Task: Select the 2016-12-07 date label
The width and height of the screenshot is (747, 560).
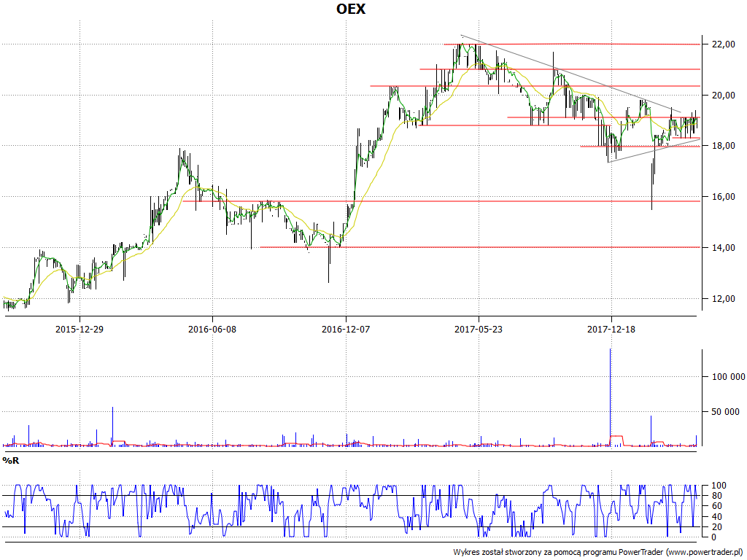Action: [346, 329]
